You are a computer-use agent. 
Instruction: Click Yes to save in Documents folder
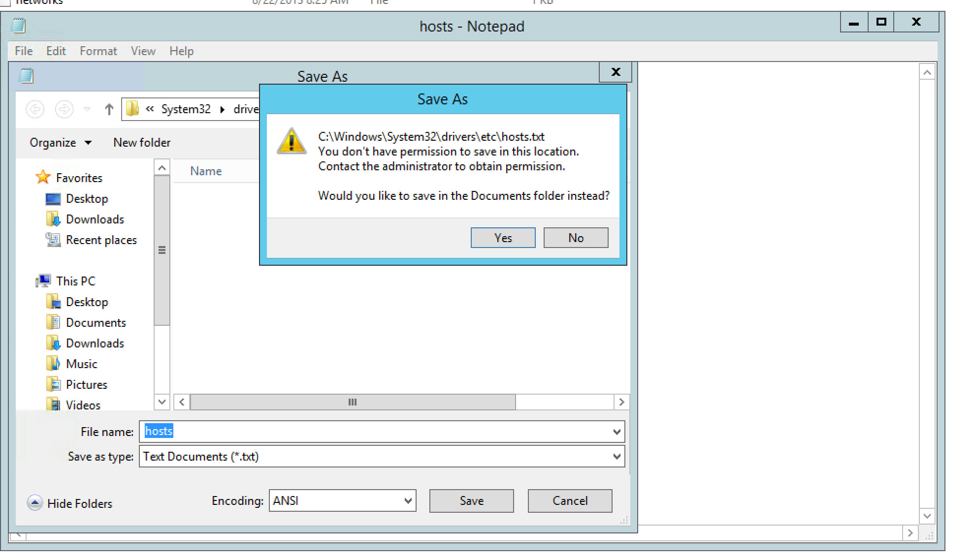pos(502,237)
